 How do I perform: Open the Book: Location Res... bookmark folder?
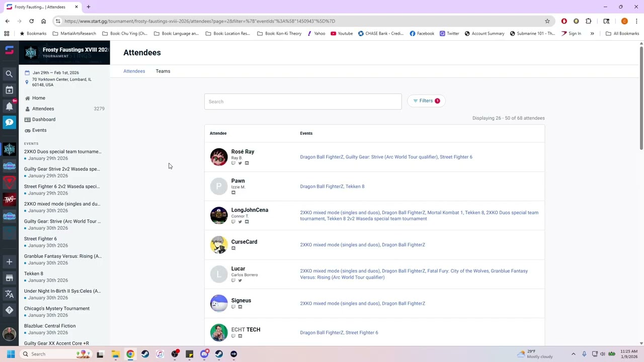pyautogui.click(x=228, y=34)
